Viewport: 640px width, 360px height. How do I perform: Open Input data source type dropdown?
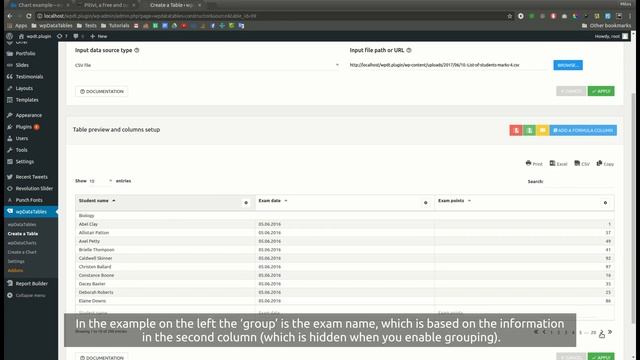tap(207, 65)
